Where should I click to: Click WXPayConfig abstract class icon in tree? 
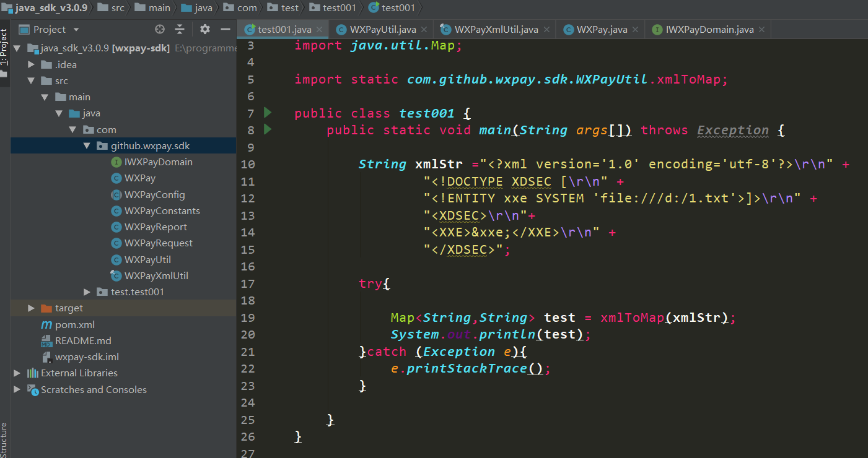(116, 194)
